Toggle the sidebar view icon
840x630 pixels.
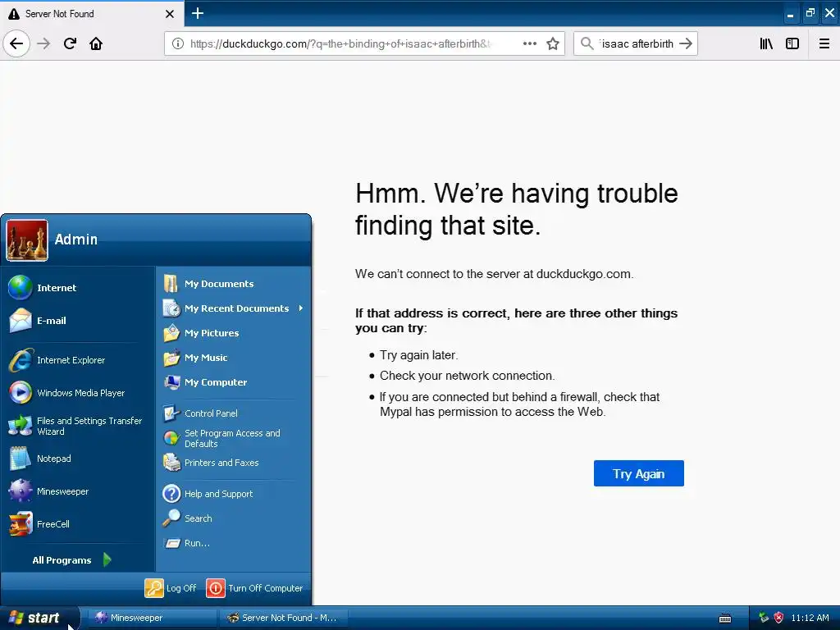coord(792,43)
